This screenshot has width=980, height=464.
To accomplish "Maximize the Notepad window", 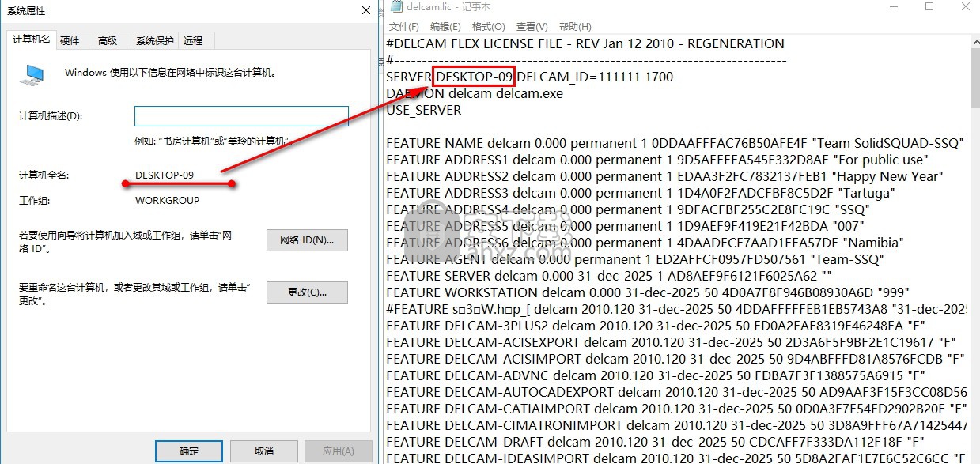I will (929, 7).
